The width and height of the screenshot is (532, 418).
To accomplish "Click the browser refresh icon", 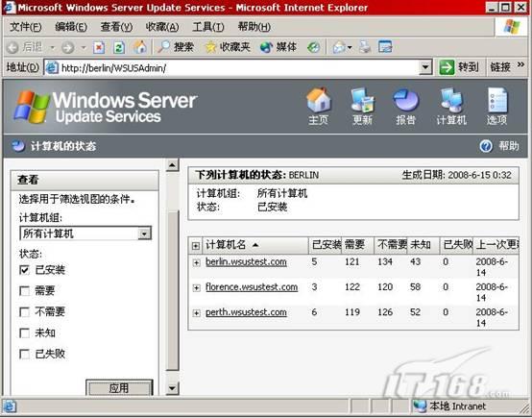I will coord(118,47).
